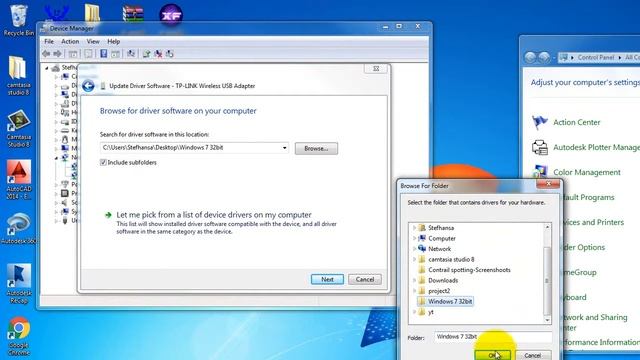Click the Control Panel breadcrumb in address bar
640x360 pixels.
(596, 57)
